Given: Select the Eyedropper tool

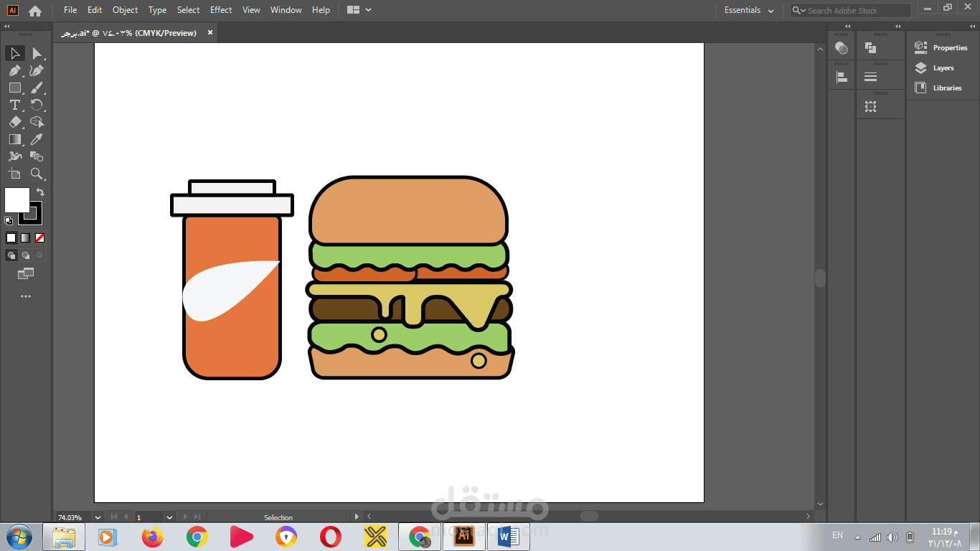Looking at the screenshot, I should 37,139.
